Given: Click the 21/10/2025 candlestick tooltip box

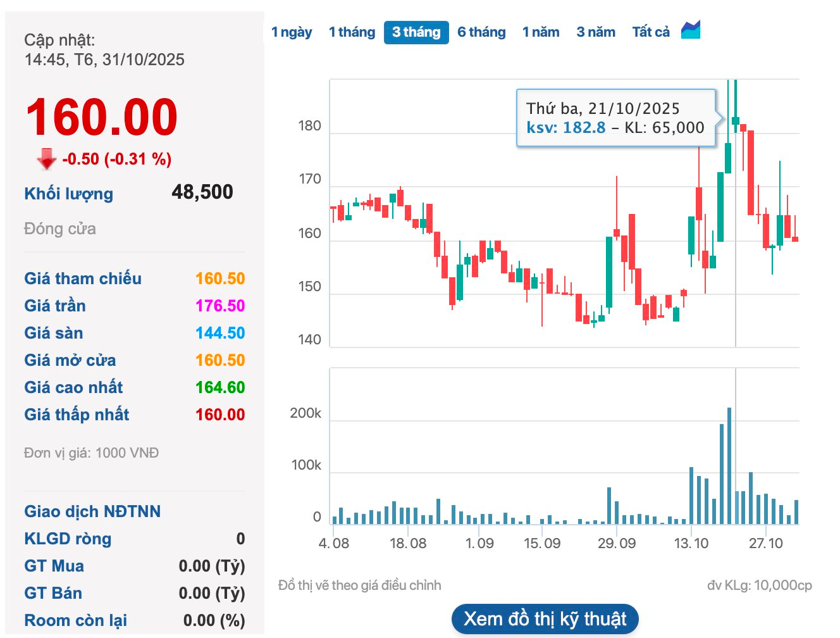Looking at the screenshot, I should (615, 118).
